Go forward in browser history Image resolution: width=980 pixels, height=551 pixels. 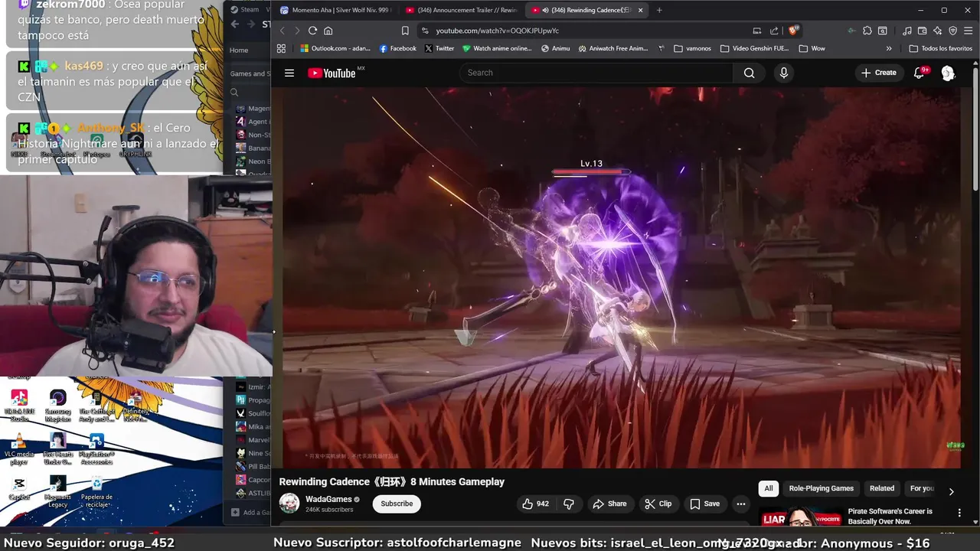click(297, 31)
